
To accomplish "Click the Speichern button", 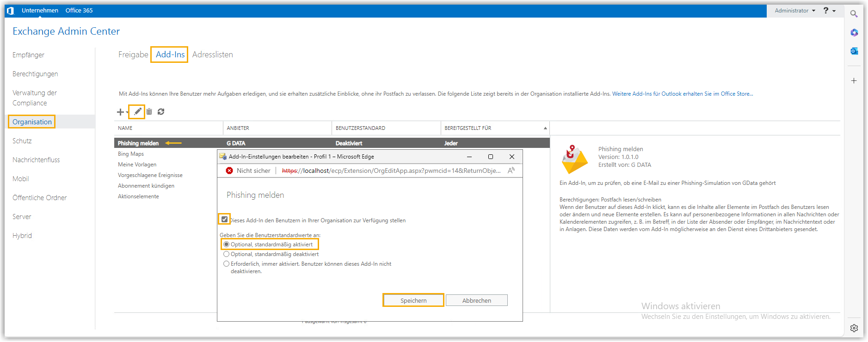I will point(413,300).
